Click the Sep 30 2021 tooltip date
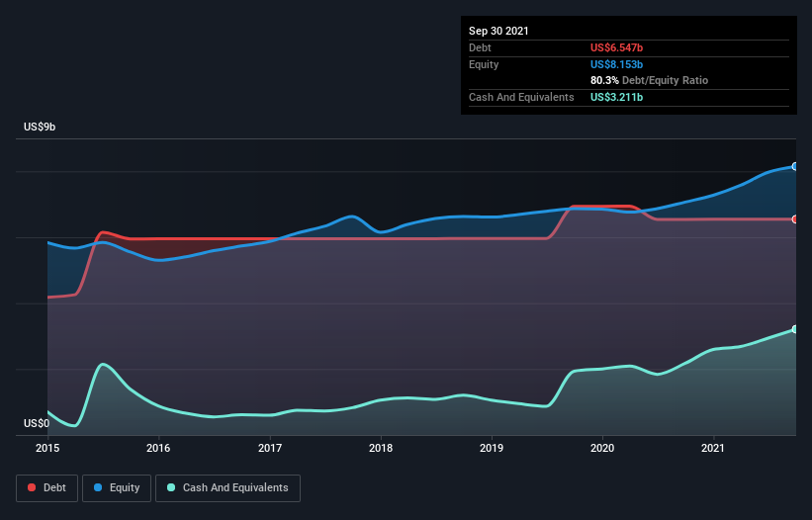 pyautogui.click(x=498, y=31)
